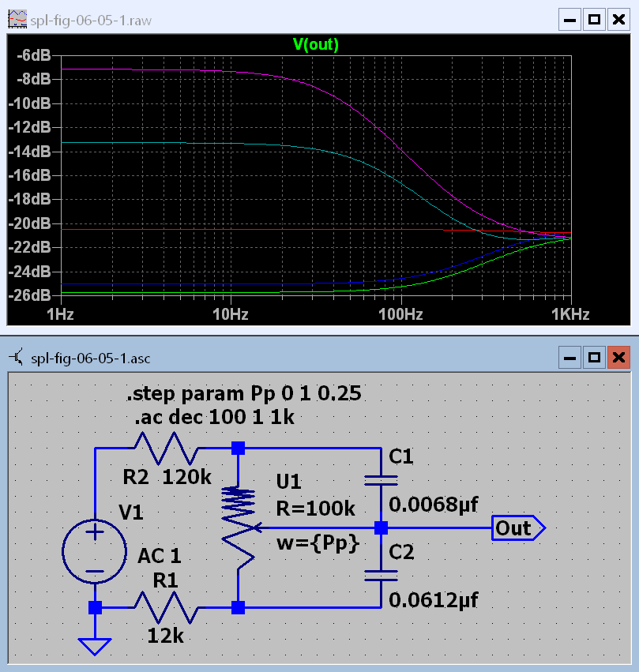Click the R1 resistor symbol
Viewport: 639px width, 672px height.
(x=167, y=607)
